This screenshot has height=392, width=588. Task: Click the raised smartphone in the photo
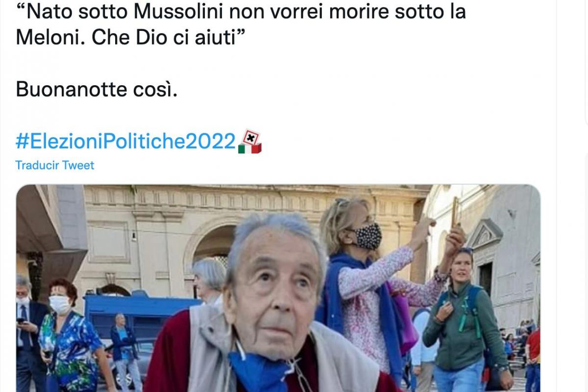455,212
